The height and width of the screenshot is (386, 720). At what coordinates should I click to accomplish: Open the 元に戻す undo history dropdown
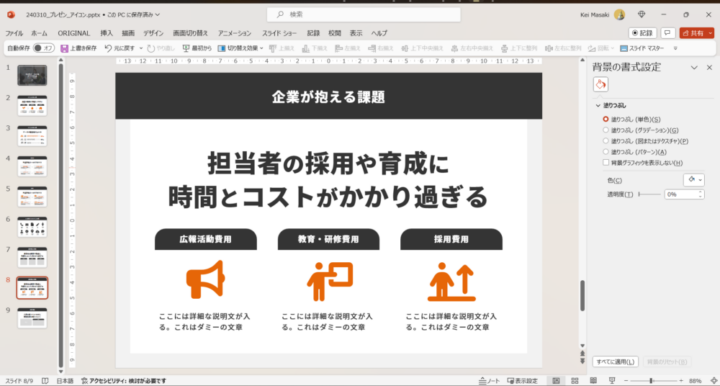(141, 48)
